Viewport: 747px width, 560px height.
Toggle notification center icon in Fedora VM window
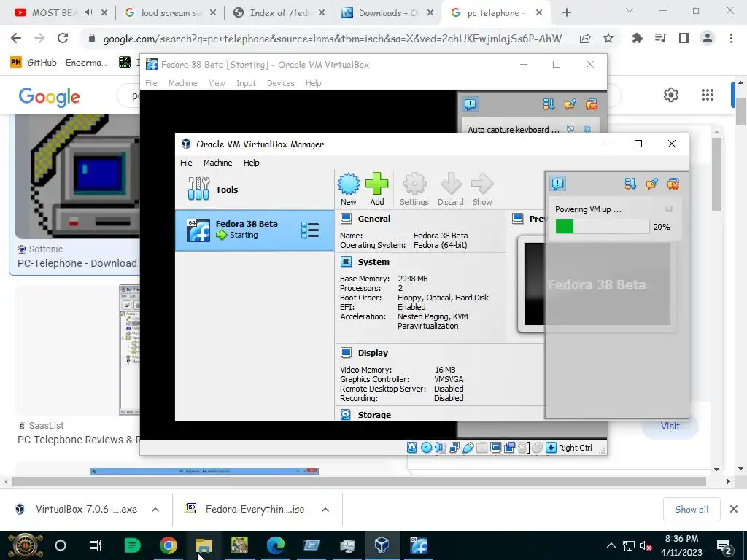pyautogui.click(x=471, y=104)
